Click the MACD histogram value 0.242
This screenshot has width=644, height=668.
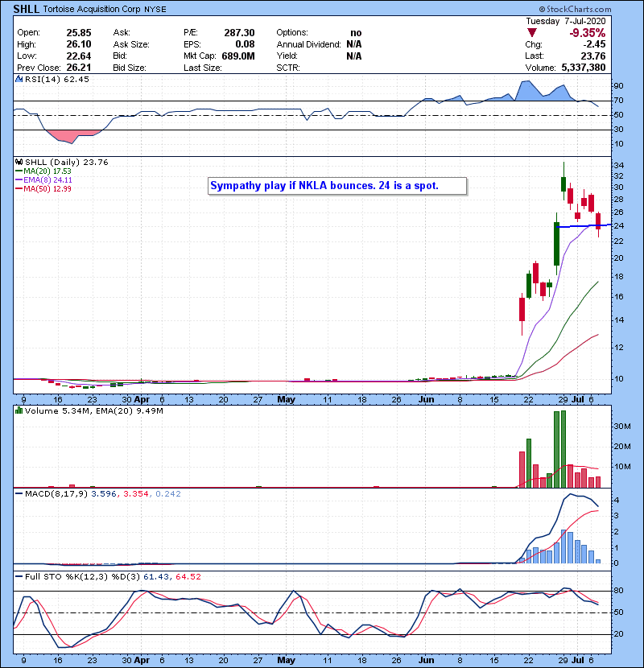pyautogui.click(x=168, y=494)
